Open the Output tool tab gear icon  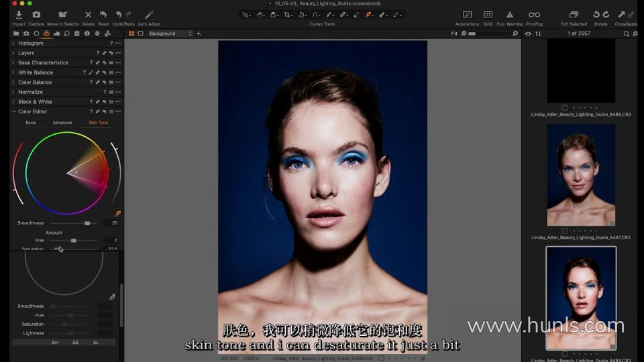(97, 34)
